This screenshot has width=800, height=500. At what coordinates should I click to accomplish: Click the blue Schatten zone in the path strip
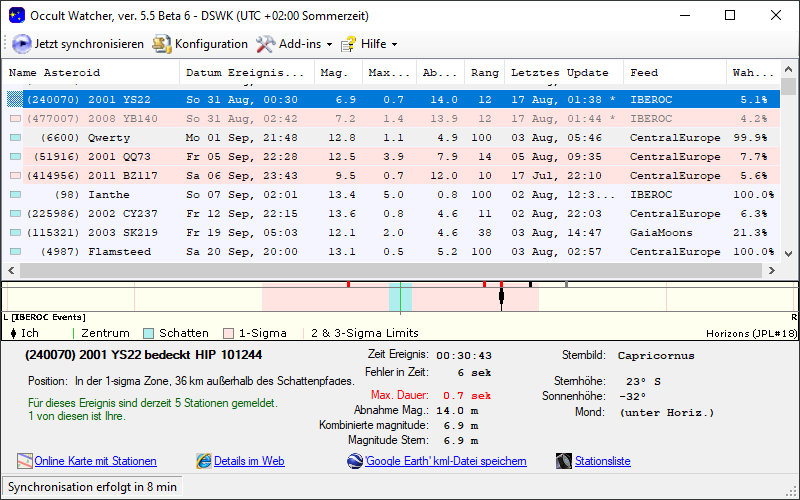400,298
